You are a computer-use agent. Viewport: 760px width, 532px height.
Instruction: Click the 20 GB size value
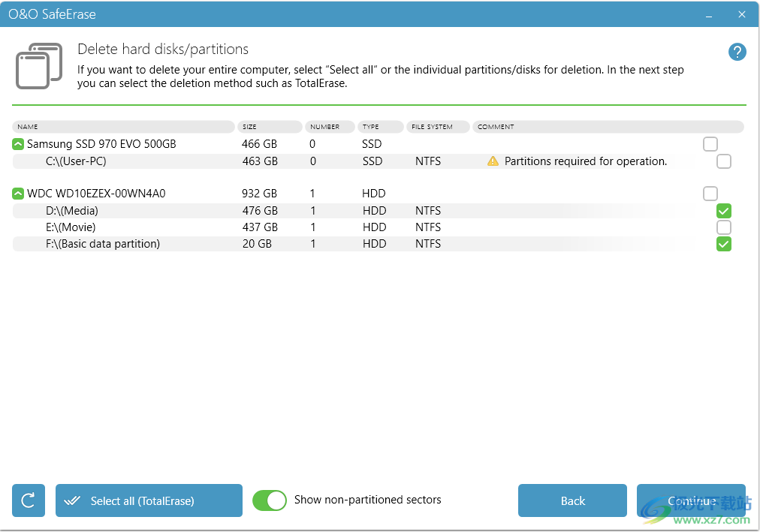click(257, 244)
